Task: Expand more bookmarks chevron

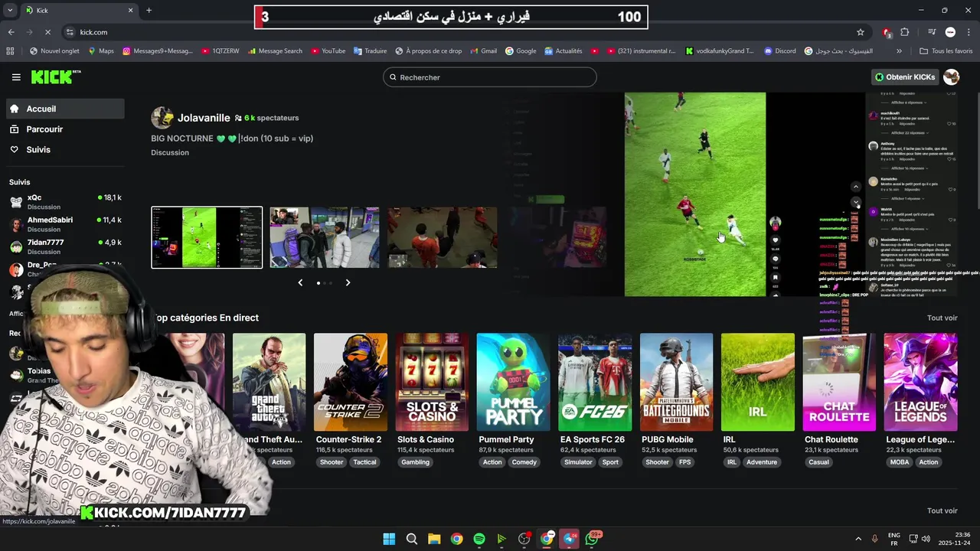Action: pyautogui.click(x=899, y=51)
